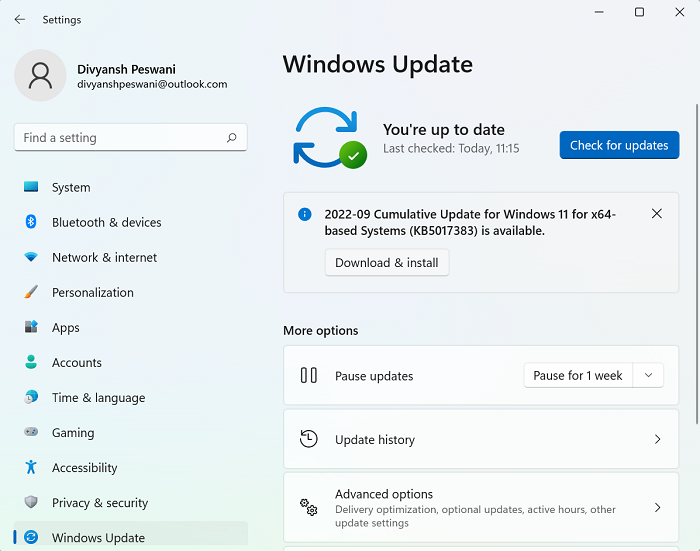
Task: Select Time & language in sidebar
Action: 98,398
